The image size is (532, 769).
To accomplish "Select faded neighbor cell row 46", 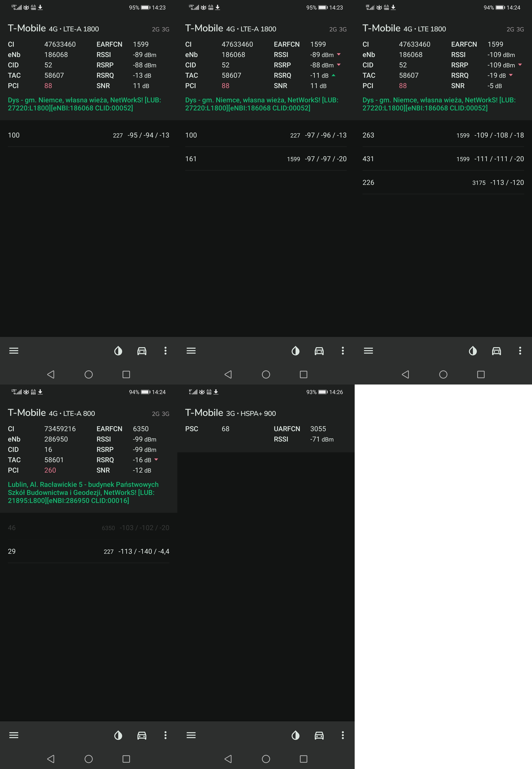I will click(89, 528).
